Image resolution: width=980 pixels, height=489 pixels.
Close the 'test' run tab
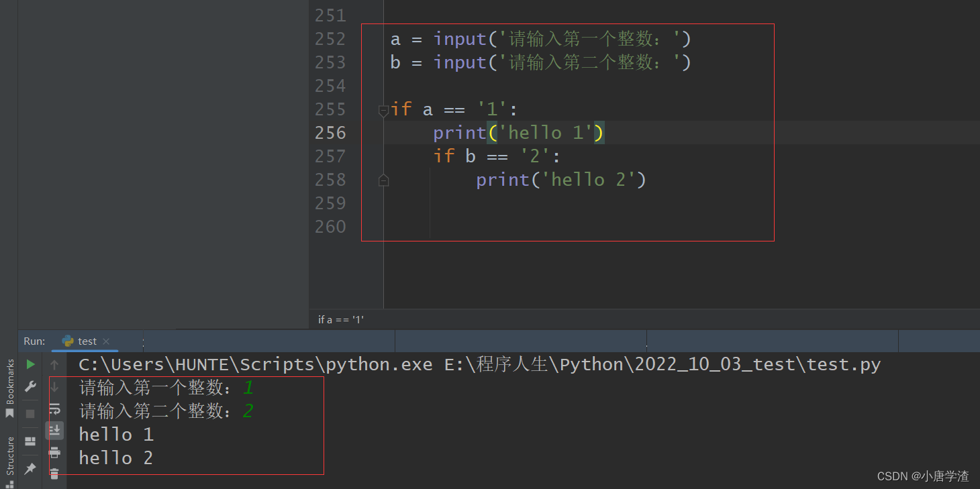click(106, 341)
